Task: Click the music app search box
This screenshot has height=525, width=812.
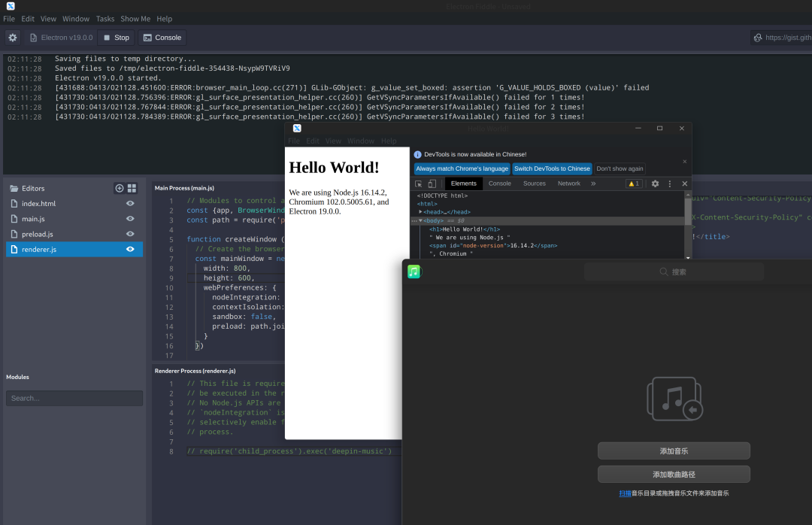Action: (x=674, y=272)
